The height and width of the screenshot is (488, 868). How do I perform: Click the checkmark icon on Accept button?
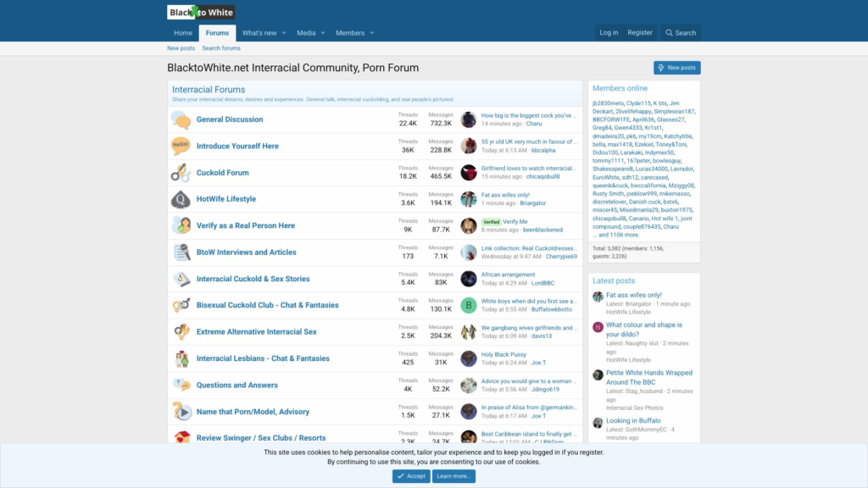click(400, 476)
